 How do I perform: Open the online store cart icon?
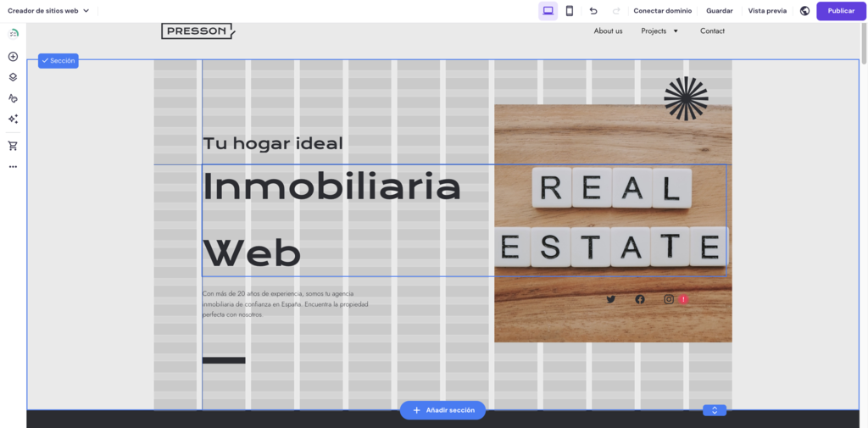point(14,146)
